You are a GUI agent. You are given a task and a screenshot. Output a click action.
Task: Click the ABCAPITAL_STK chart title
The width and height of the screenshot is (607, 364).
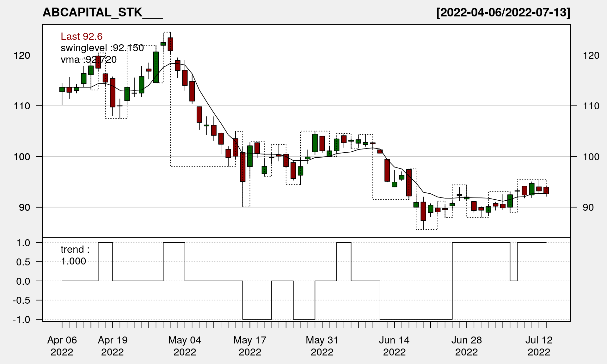tap(102, 13)
